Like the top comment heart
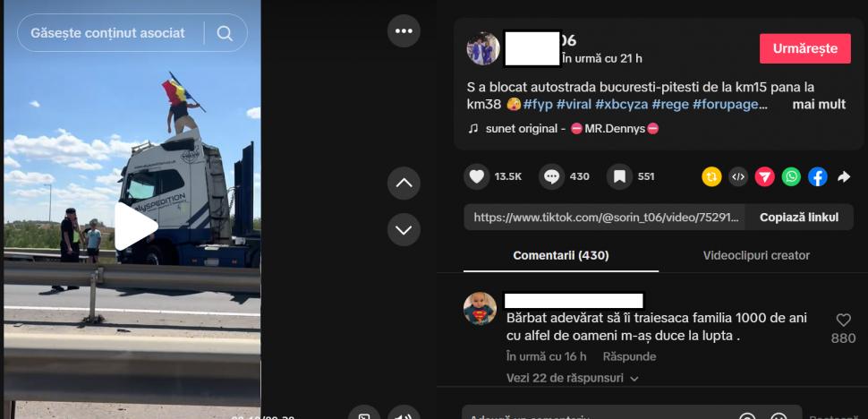The image size is (868, 419). pos(843,320)
